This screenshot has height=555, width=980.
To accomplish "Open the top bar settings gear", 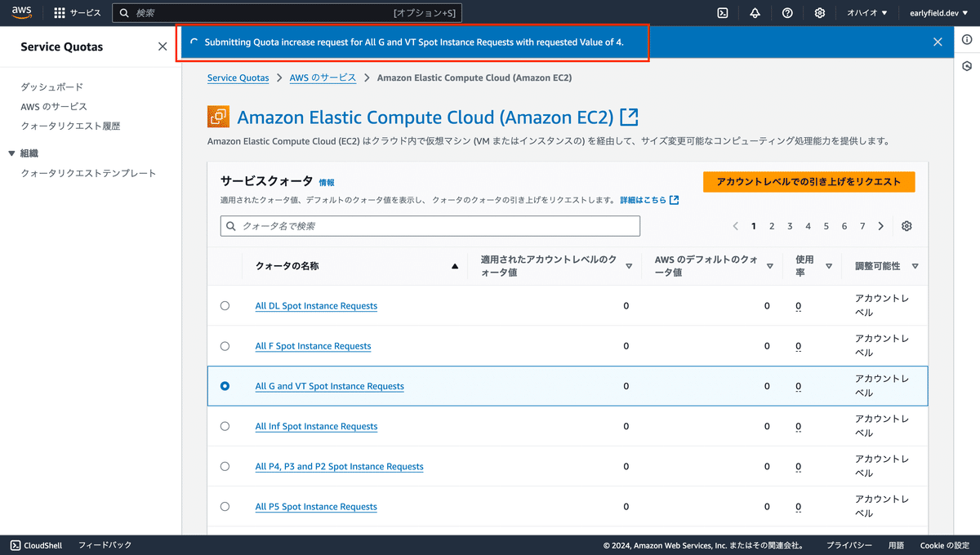I will pyautogui.click(x=820, y=13).
